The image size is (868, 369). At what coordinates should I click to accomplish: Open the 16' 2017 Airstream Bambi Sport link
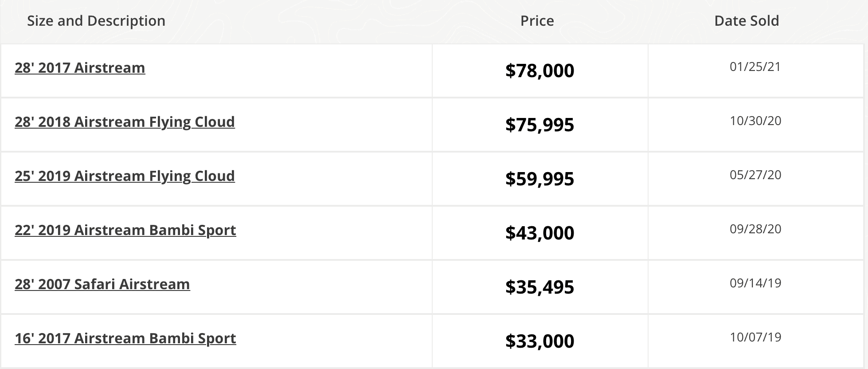point(125,338)
